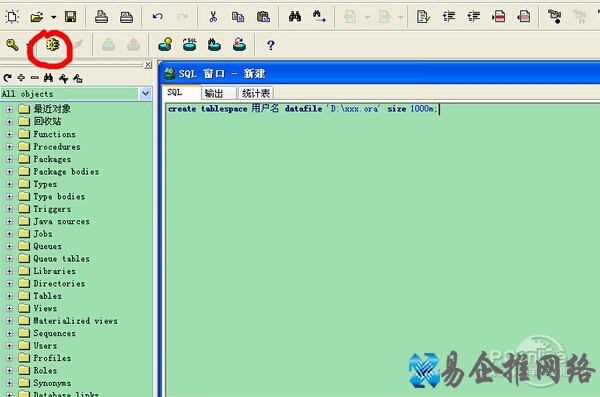Expand the Users node
Image resolution: width=600 pixels, height=397 pixels.
tap(10, 346)
